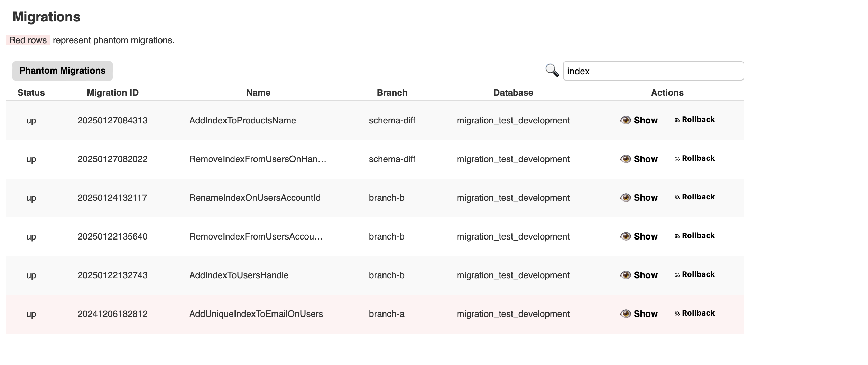Show details for AddIndexToProductsName migration
Viewport: 868px width, 365px height.
(639, 120)
